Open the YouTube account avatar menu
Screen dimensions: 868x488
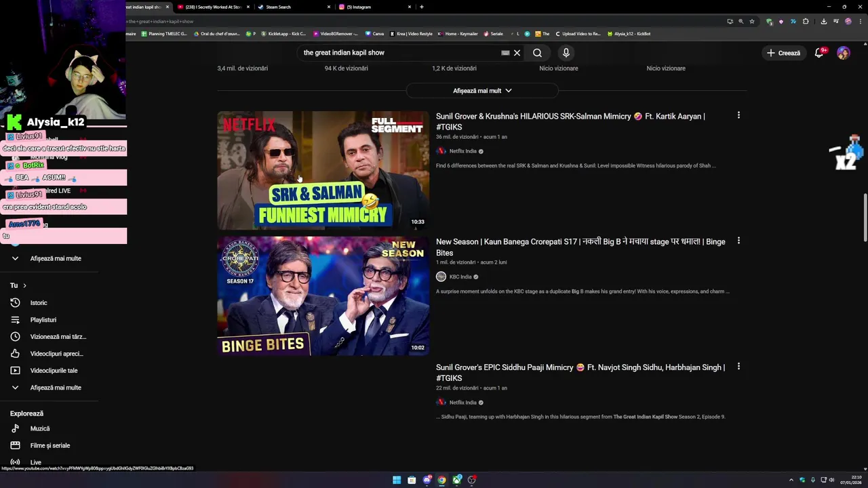(844, 53)
